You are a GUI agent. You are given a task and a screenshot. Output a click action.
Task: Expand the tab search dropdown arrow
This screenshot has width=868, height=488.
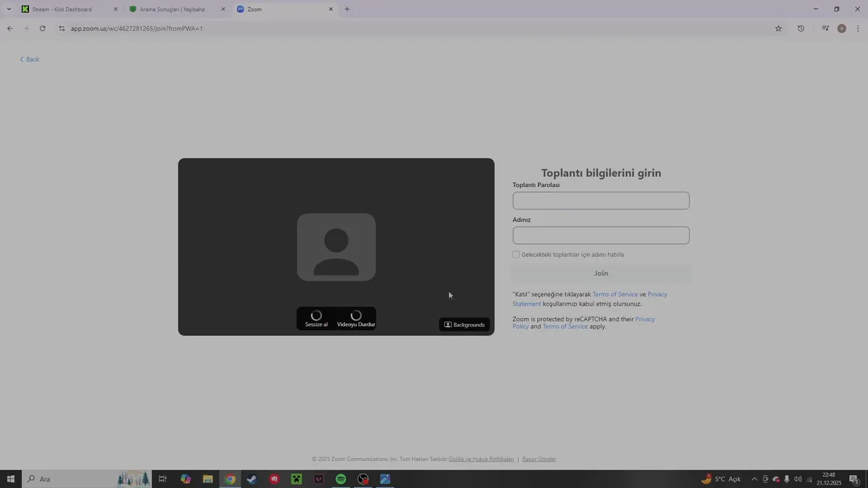tap(9, 9)
